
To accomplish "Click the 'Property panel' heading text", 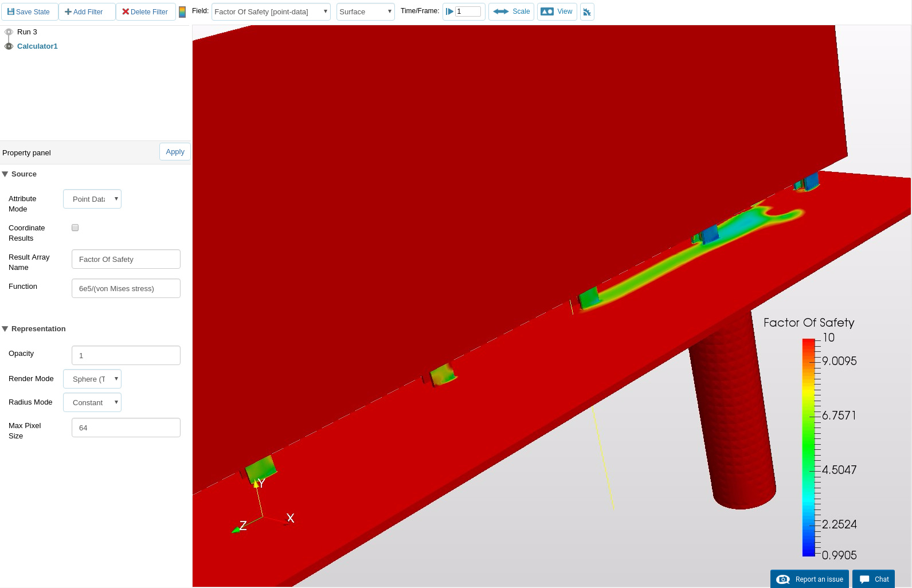I will (x=26, y=152).
